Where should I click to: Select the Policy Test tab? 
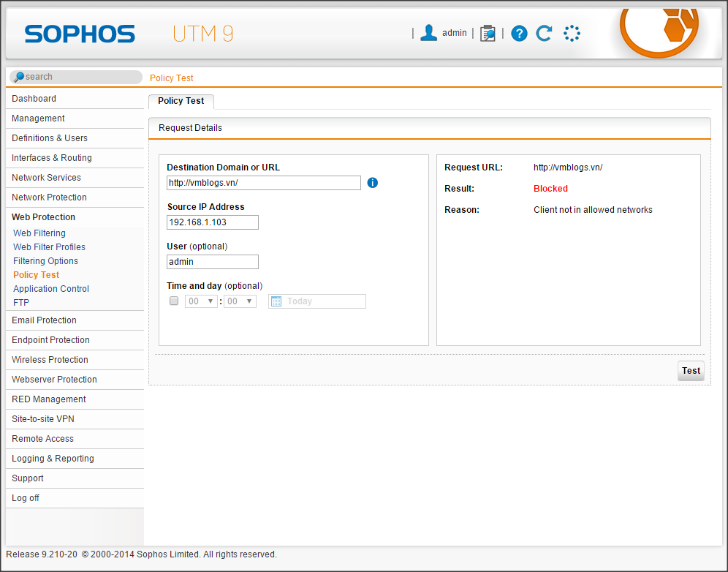coord(181,101)
